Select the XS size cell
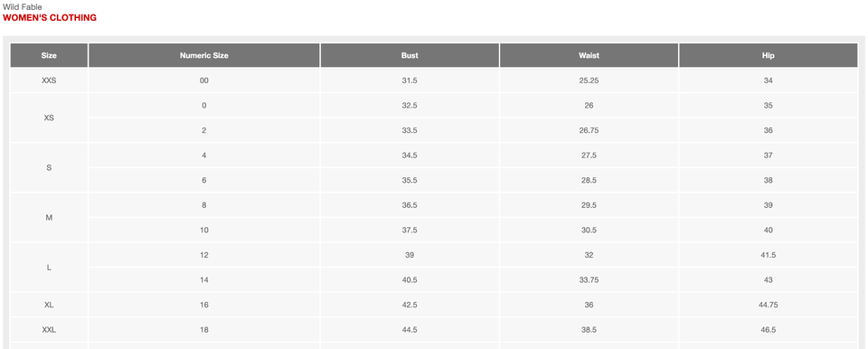The height and width of the screenshot is (349, 868). click(x=49, y=118)
